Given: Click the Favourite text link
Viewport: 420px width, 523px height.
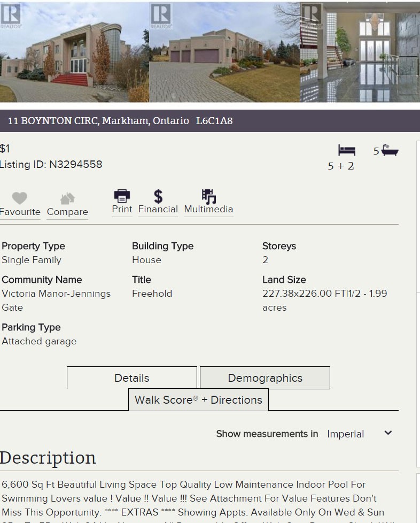Looking at the screenshot, I should coord(20,212).
